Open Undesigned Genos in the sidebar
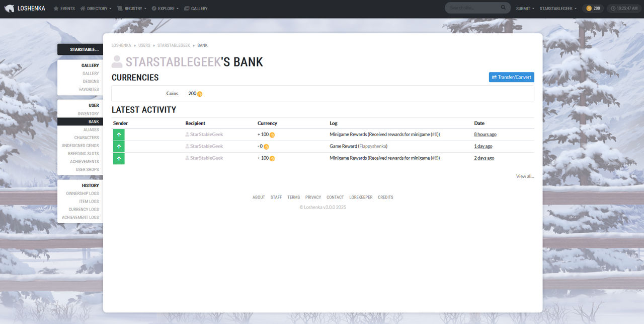 [x=80, y=146]
